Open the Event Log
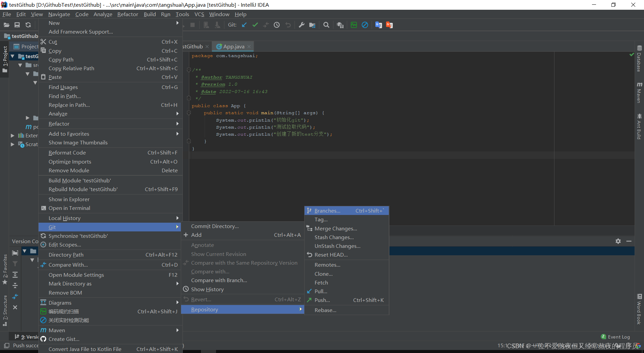This screenshot has height=353, width=644. (x=615, y=337)
